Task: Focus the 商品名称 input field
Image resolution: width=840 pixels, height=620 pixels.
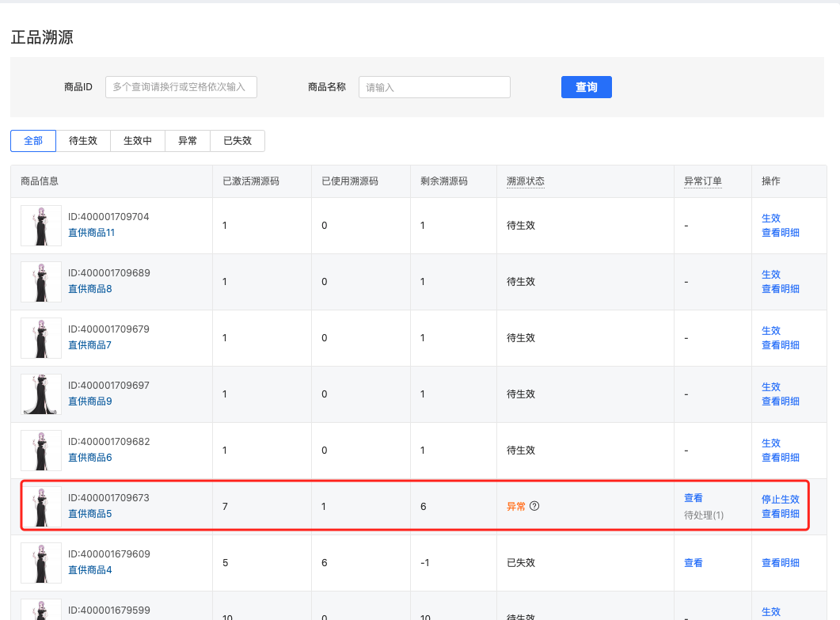Action: click(435, 87)
